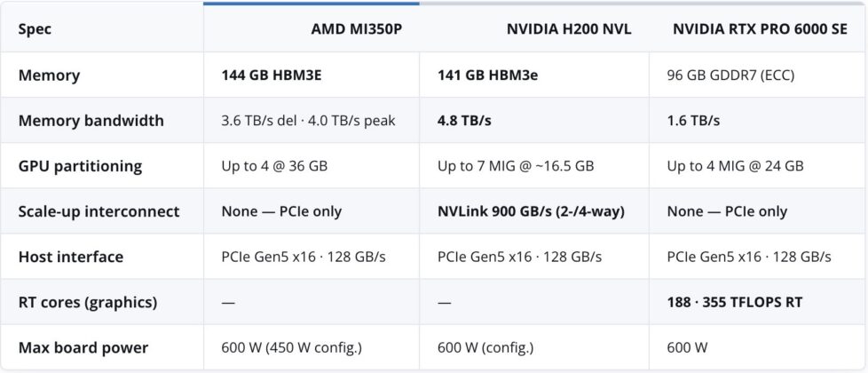The width and height of the screenshot is (868, 373).
Task: Select the 188 · 355 TFLOPS RT cell
Action: tap(735, 302)
